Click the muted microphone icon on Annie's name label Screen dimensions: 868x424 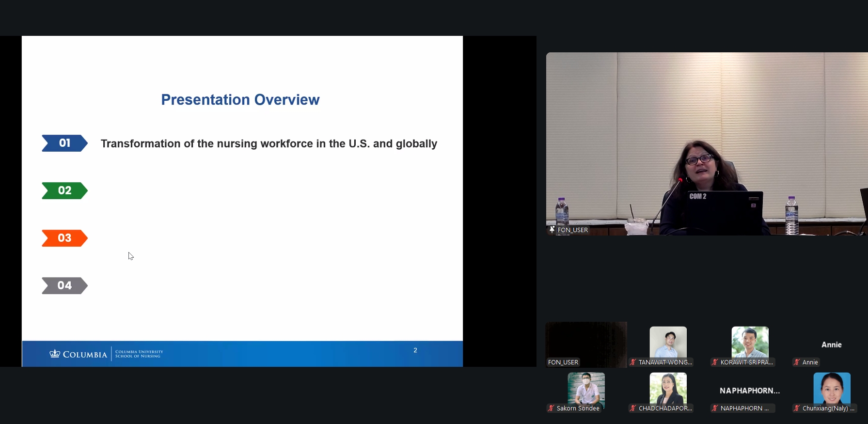[x=797, y=362]
